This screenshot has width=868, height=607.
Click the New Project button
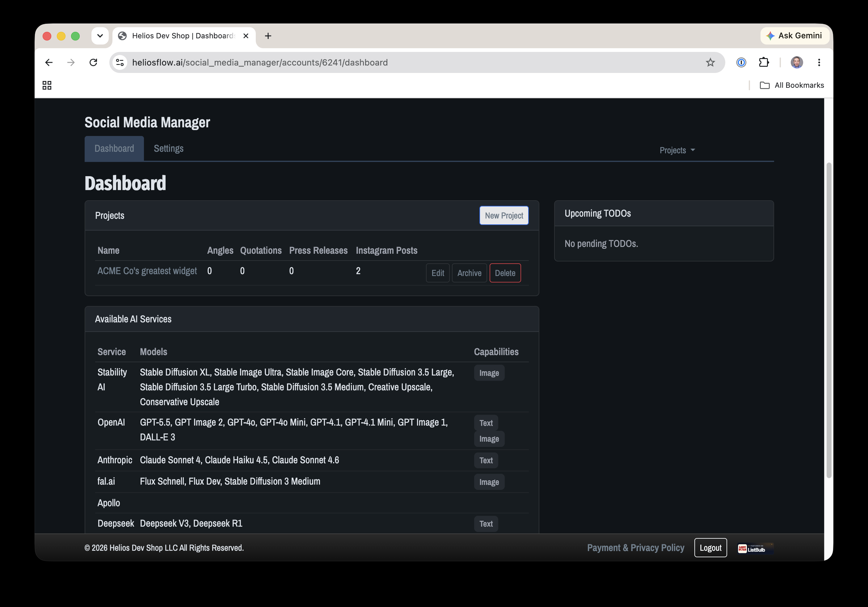(x=504, y=215)
